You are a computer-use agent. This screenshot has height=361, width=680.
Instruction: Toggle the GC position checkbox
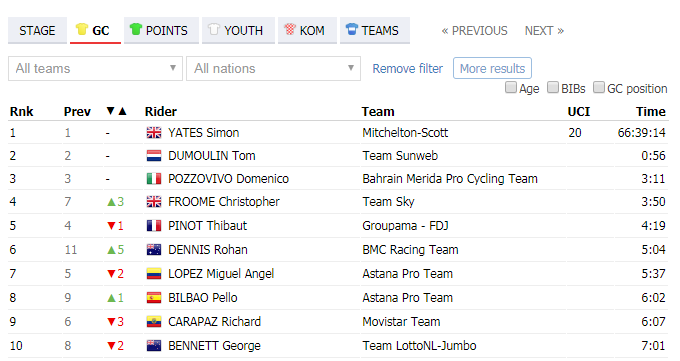coord(599,88)
